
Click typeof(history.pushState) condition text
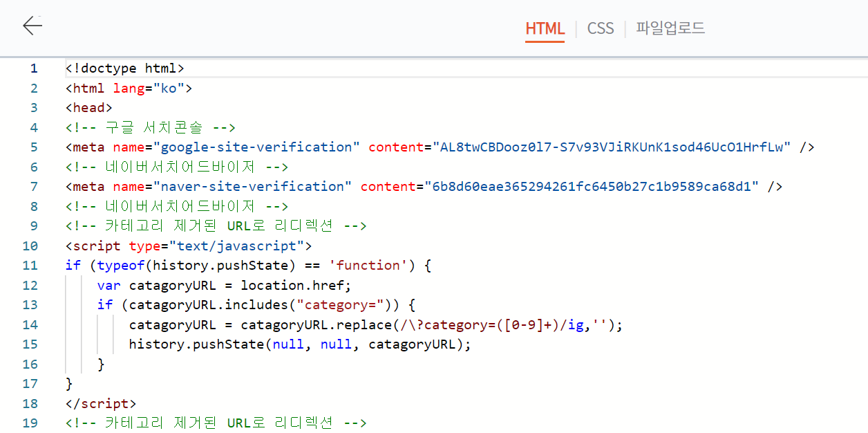coord(196,266)
